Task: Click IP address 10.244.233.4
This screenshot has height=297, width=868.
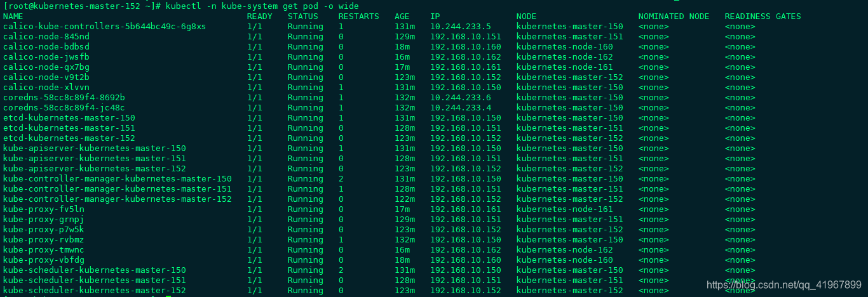Action: tap(461, 107)
